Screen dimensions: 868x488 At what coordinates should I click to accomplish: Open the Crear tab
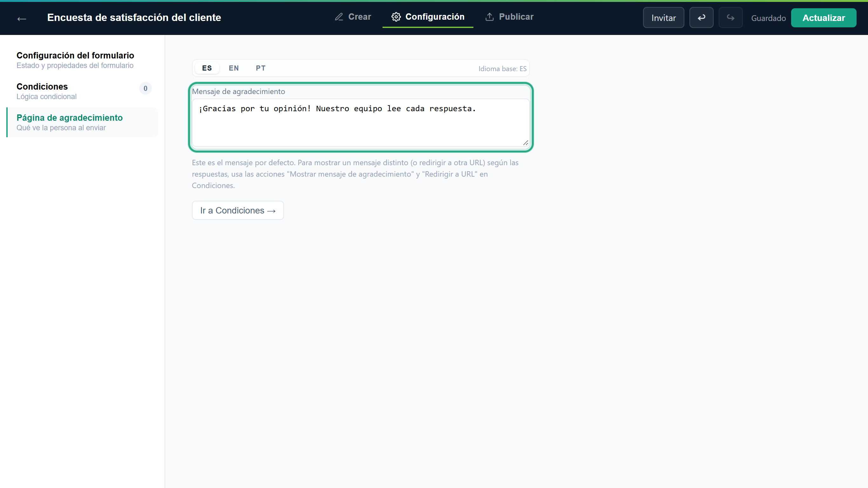point(353,17)
